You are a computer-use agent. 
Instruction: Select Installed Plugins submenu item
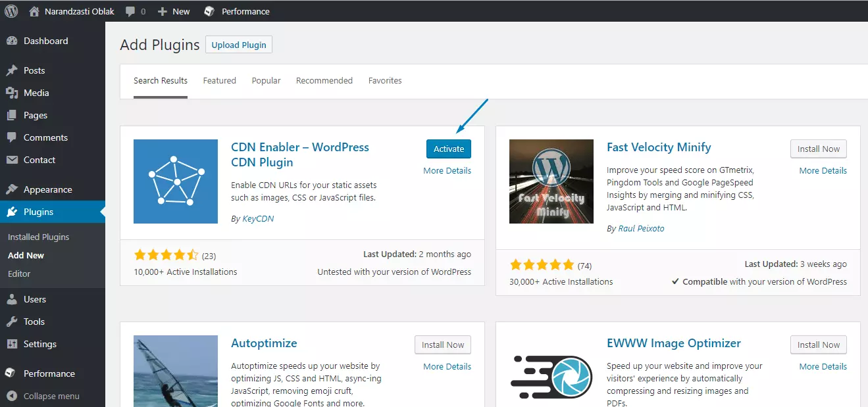38,237
